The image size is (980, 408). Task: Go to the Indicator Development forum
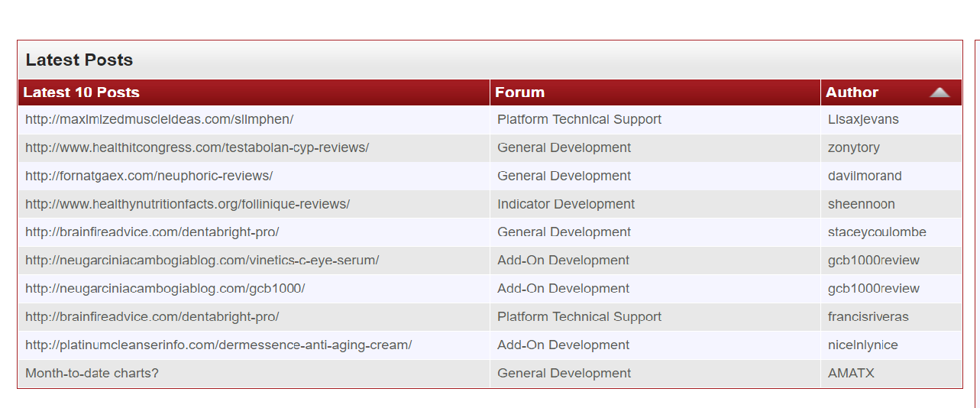pos(566,204)
